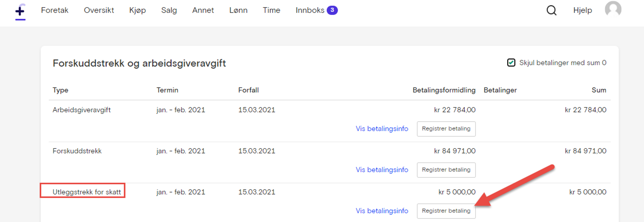This screenshot has width=644, height=222.
Task: Open the user profile avatar
Action: (x=613, y=9)
